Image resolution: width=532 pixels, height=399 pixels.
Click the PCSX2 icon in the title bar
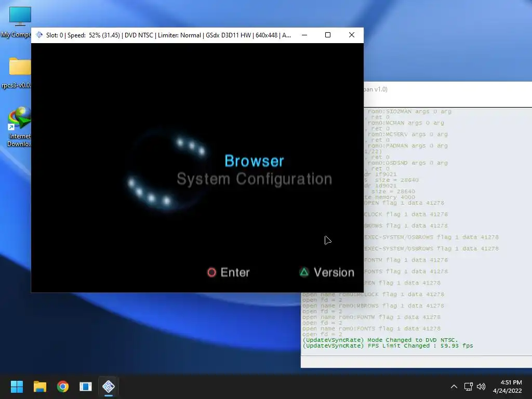pos(39,35)
